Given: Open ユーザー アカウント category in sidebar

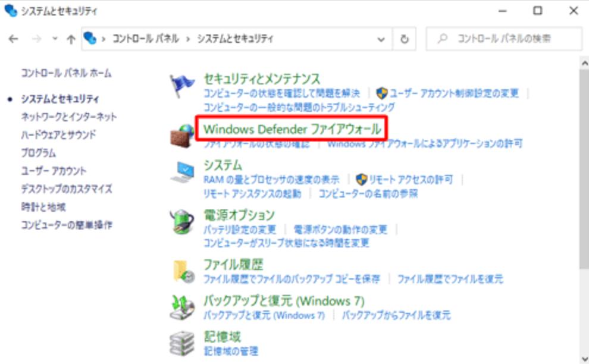Looking at the screenshot, I should pos(54,171).
